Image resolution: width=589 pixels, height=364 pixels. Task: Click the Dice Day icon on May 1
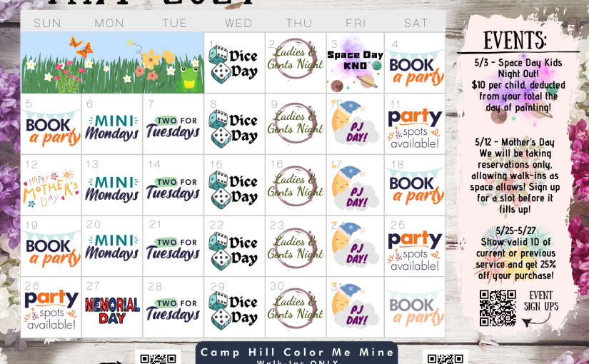coord(233,64)
